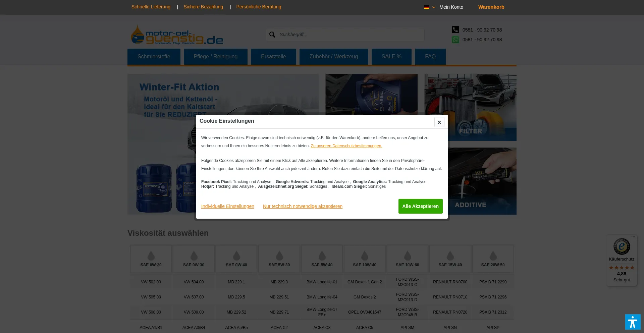Open the Trusted Shops Käuferschutz badge
This screenshot has width=644, height=333.
tap(621, 246)
